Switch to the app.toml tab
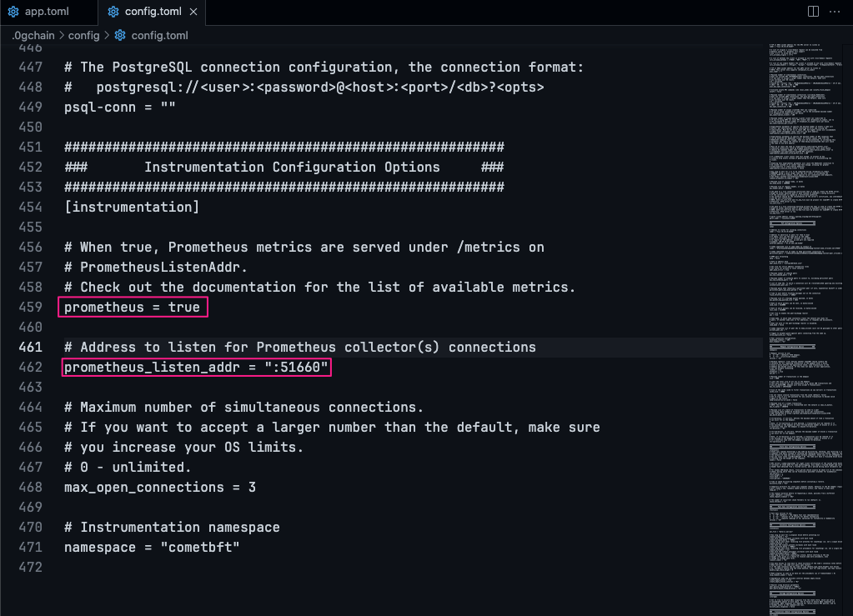 coord(47,13)
